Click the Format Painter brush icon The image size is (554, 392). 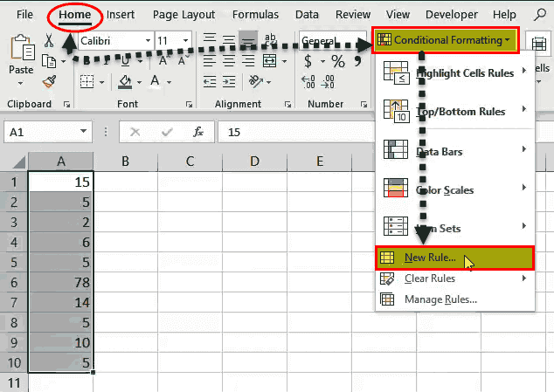[50, 81]
